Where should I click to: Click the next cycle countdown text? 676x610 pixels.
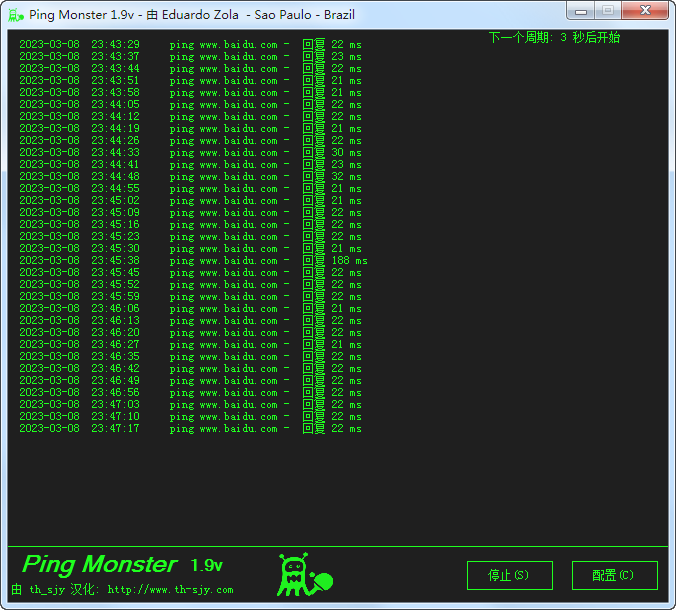click(554, 38)
